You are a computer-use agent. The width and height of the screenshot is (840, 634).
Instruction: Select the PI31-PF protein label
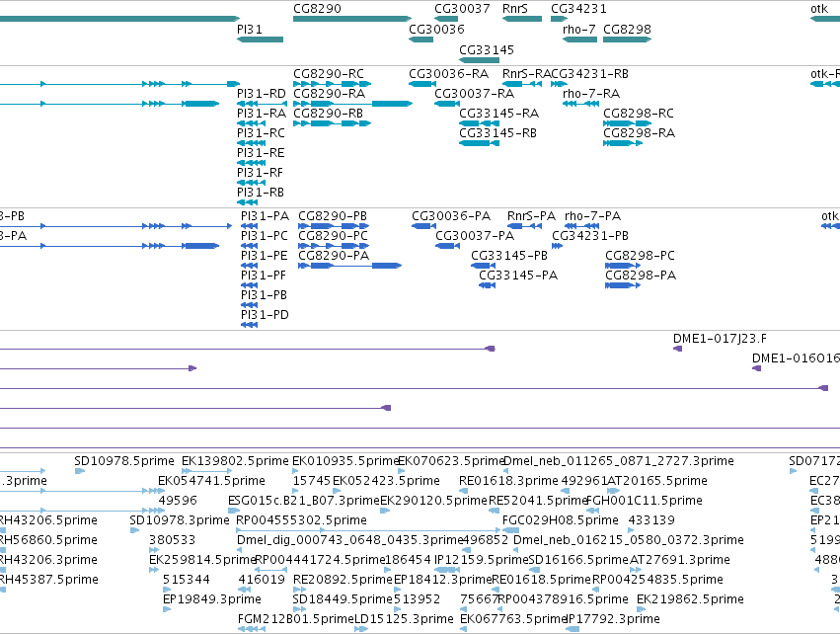[x=264, y=276]
